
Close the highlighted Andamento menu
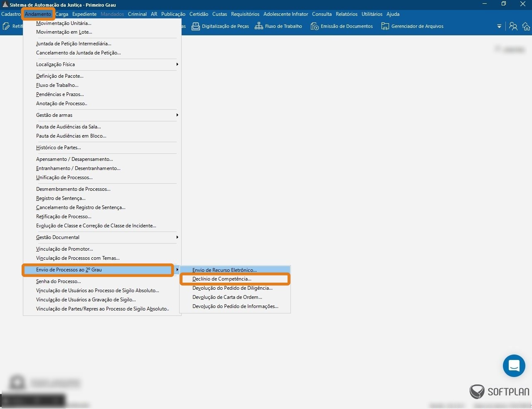[38, 14]
